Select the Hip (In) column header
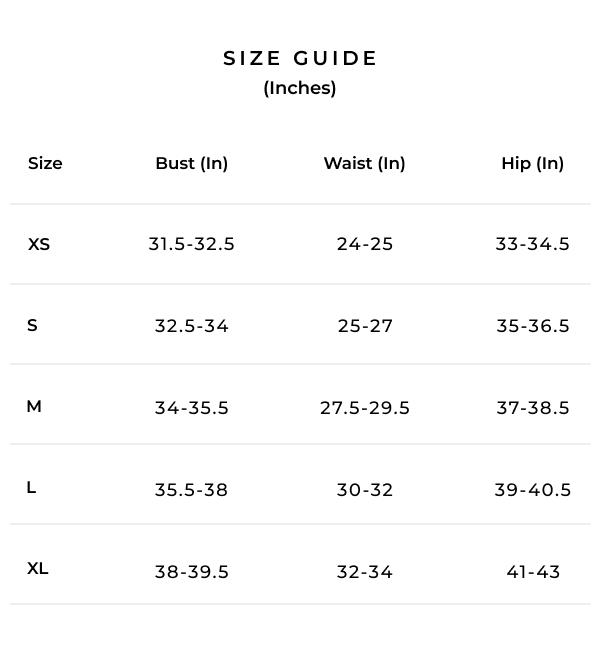The image size is (600, 650). pos(532,163)
